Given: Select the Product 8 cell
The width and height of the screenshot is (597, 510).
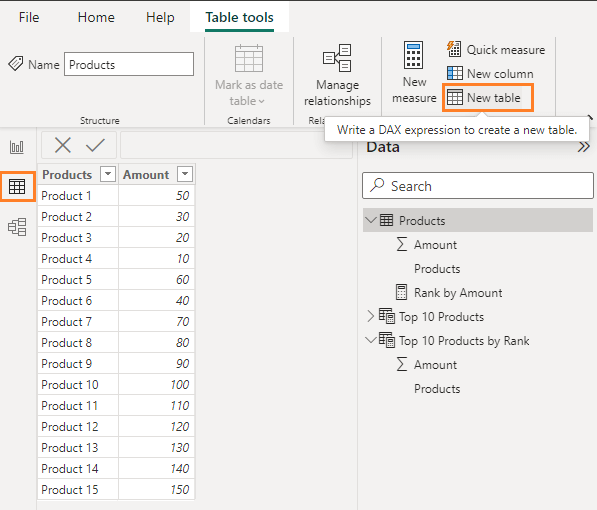Looking at the screenshot, I should pos(78,342).
